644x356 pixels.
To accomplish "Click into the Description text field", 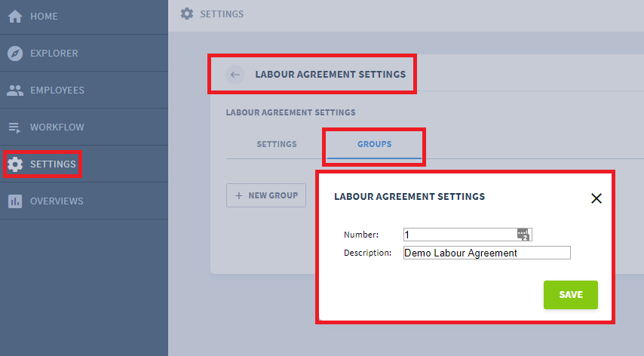I will 487,253.
